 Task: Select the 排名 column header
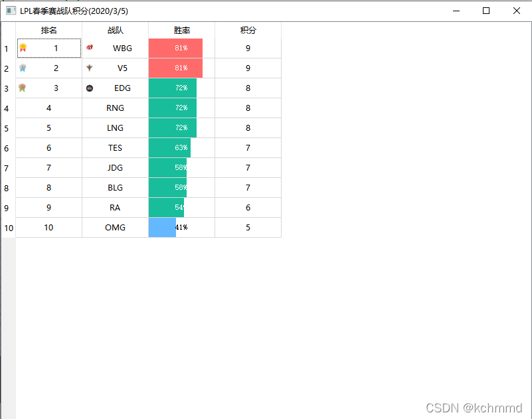[x=49, y=30]
